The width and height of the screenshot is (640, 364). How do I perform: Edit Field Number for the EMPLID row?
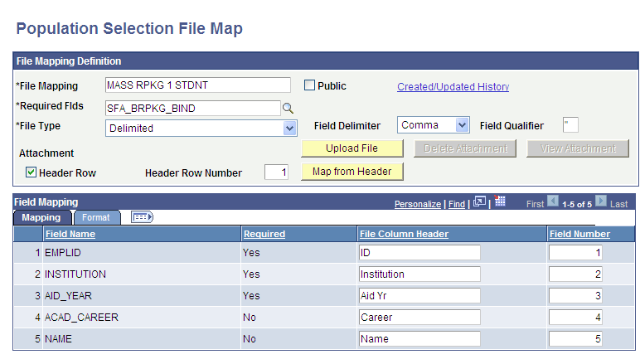click(x=575, y=253)
